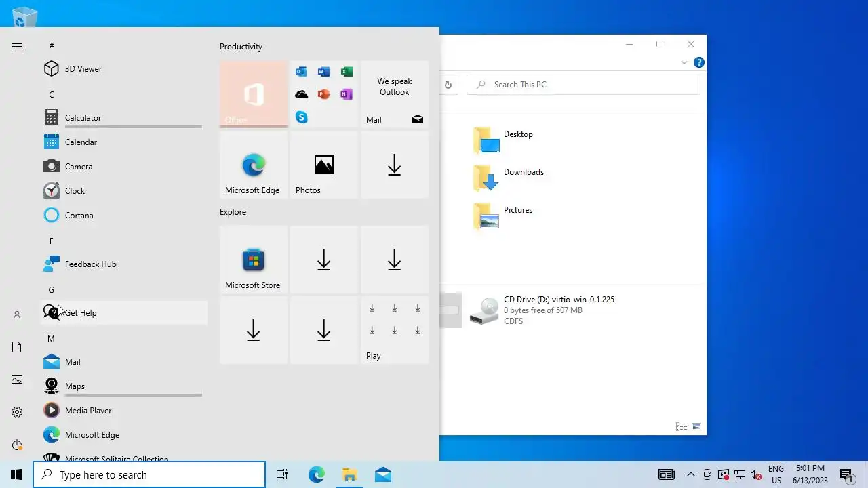Click the Skype small tile

301,117
